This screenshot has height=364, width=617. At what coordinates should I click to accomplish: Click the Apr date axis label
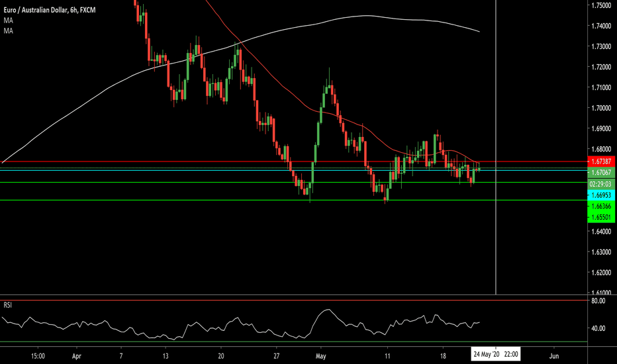click(76, 356)
